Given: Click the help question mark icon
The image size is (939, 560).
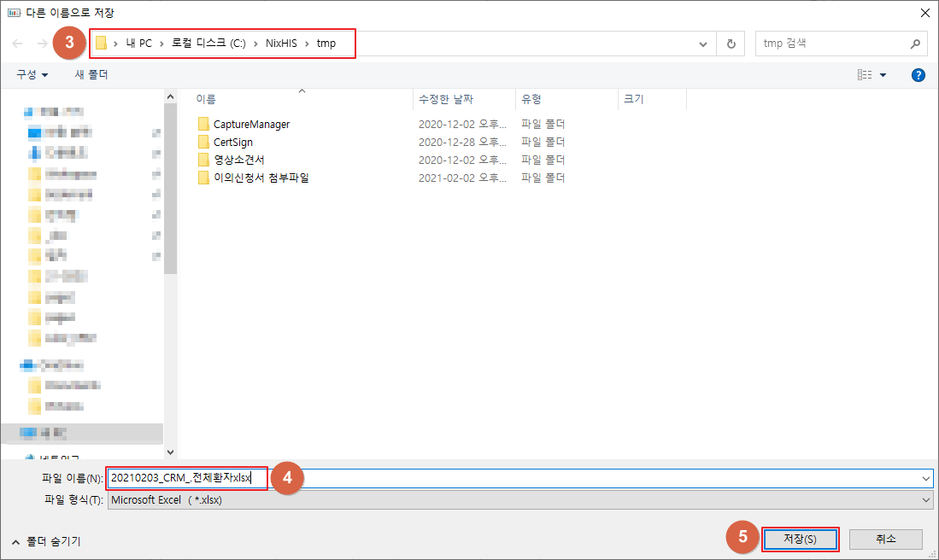Looking at the screenshot, I should (x=918, y=75).
